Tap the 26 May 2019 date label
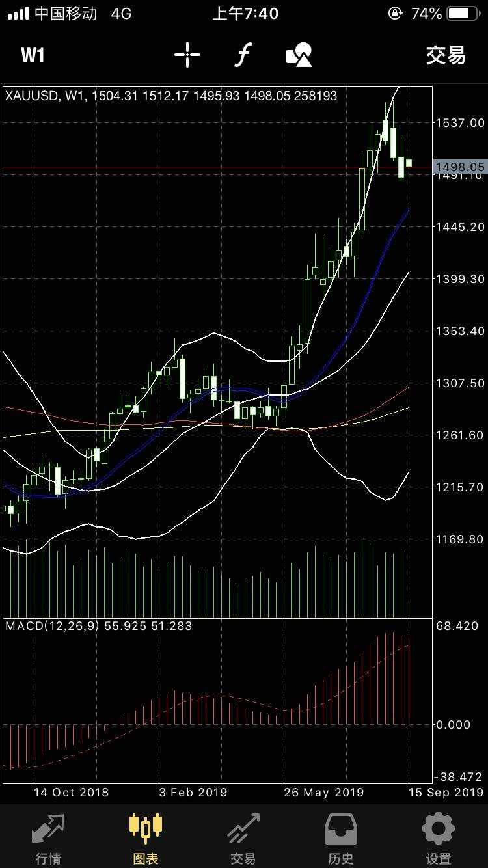Screen dimensions: 488x868 pos(324,793)
